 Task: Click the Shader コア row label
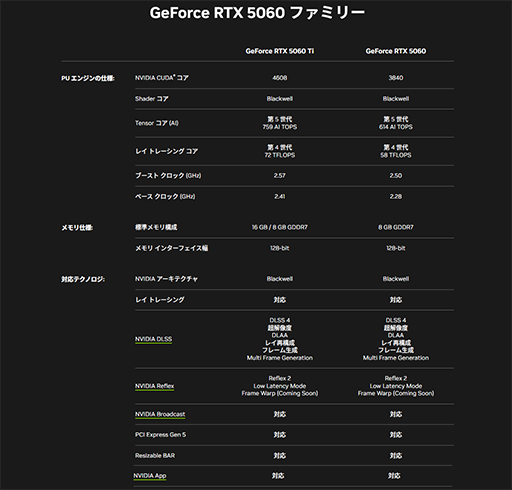[x=152, y=99]
